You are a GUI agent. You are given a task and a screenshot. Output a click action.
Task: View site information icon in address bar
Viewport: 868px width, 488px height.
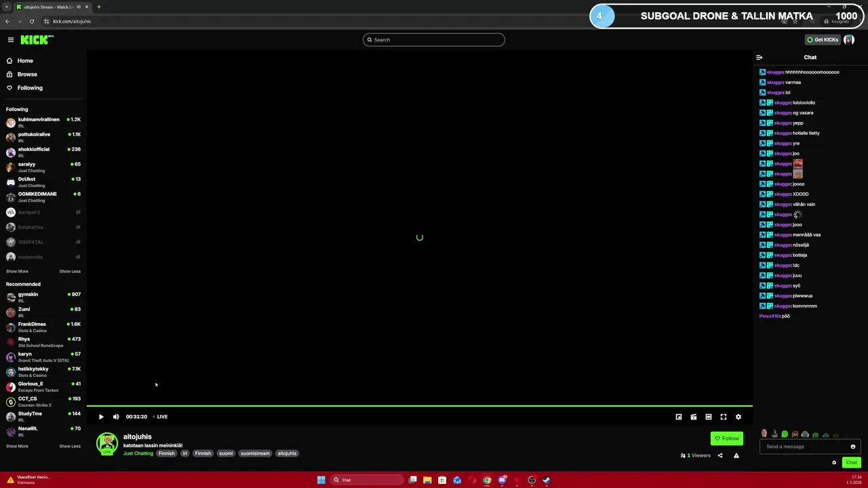point(46,21)
